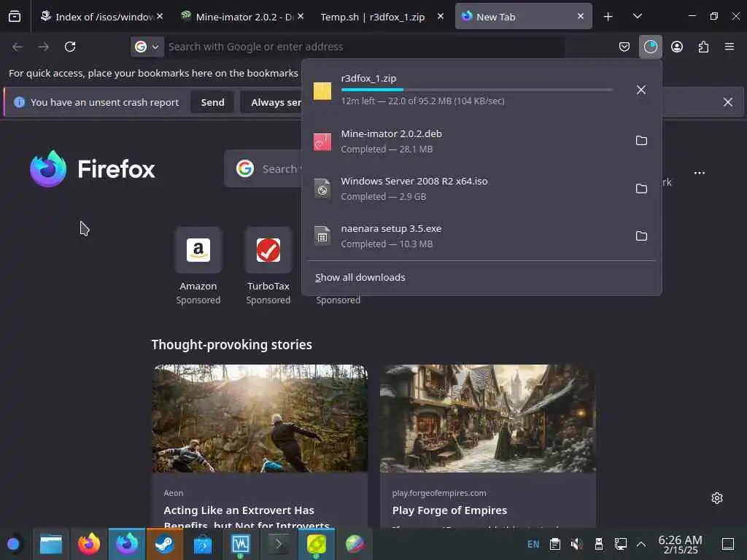Open the Forge of Empires village image
The width and height of the screenshot is (747, 560).
(x=488, y=419)
